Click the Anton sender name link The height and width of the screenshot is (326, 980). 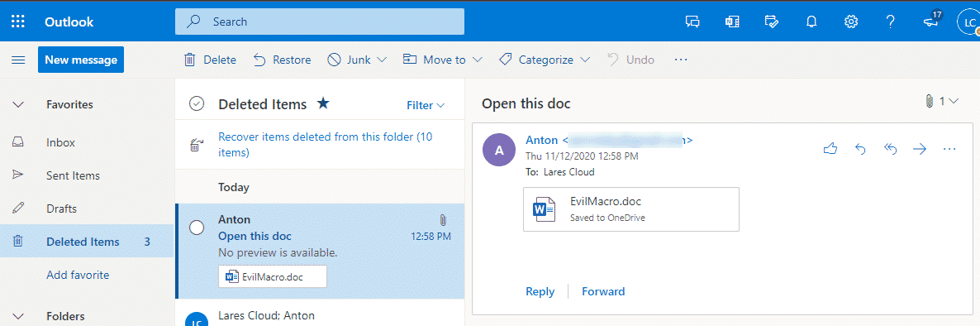point(542,140)
